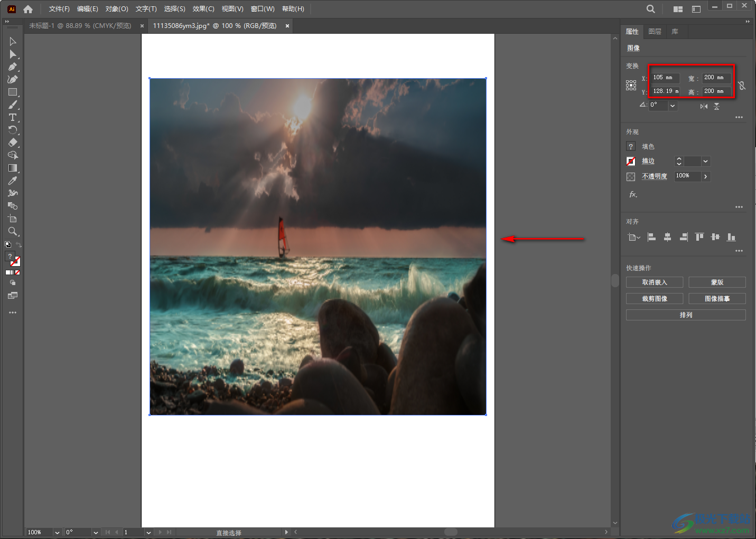Select the Pen tool
Image resolution: width=756 pixels, height=539 pixels.
tap(13, 67)
